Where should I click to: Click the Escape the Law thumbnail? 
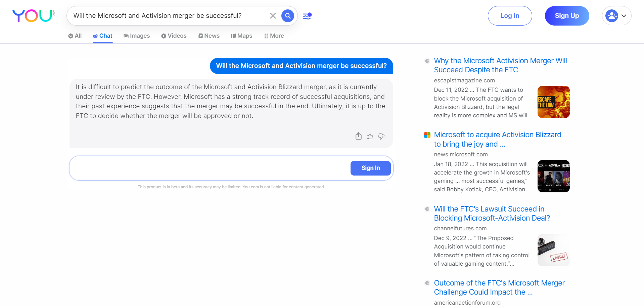click(x=554, y=102)
